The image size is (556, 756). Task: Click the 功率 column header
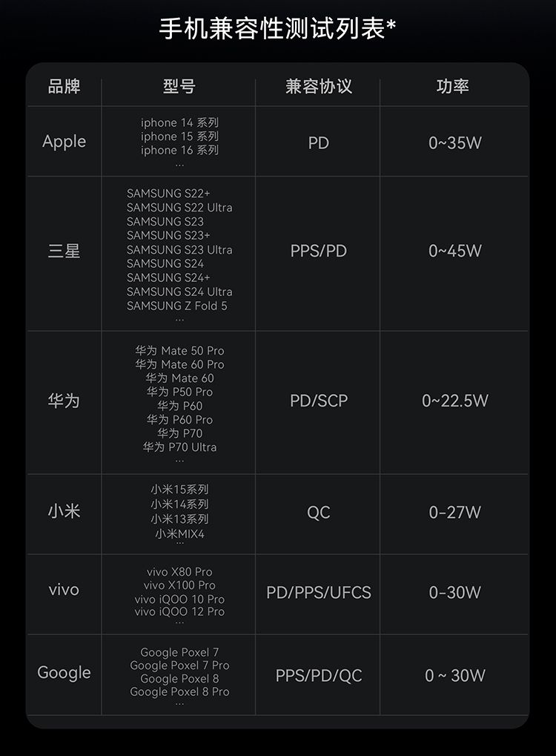(453, 87)
